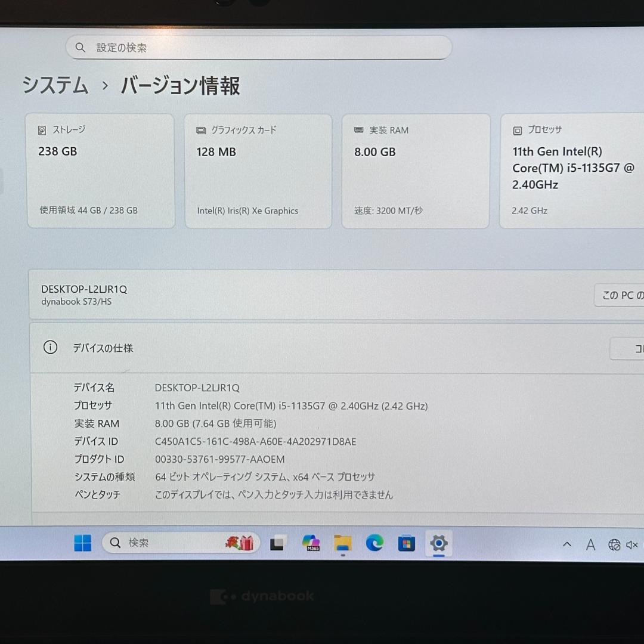Click the processor icon on the プロセッサ card
The image size is (644, 644).
pos(516,129)
